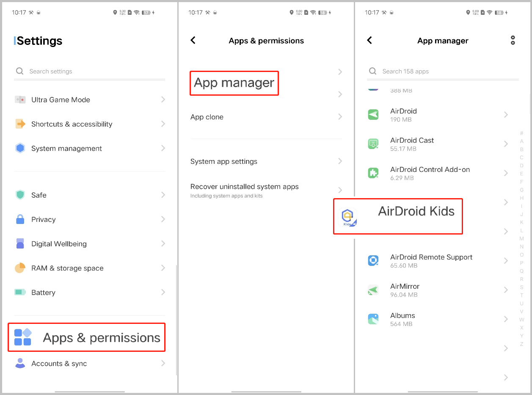The width and height of the screenshot is (532, 395).
Task: Open AirDroid Kids app entry
Action: (398, 216)
